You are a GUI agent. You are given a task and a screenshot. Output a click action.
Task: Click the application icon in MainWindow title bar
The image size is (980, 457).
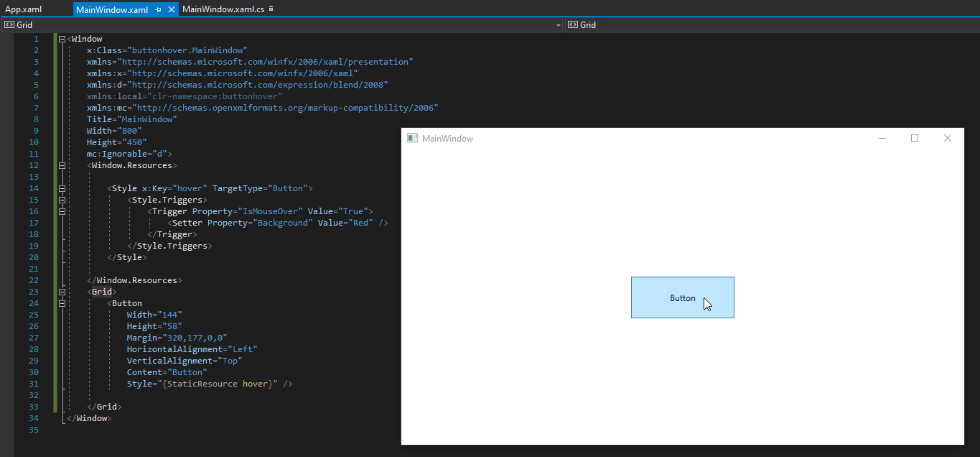click(413, 138)
